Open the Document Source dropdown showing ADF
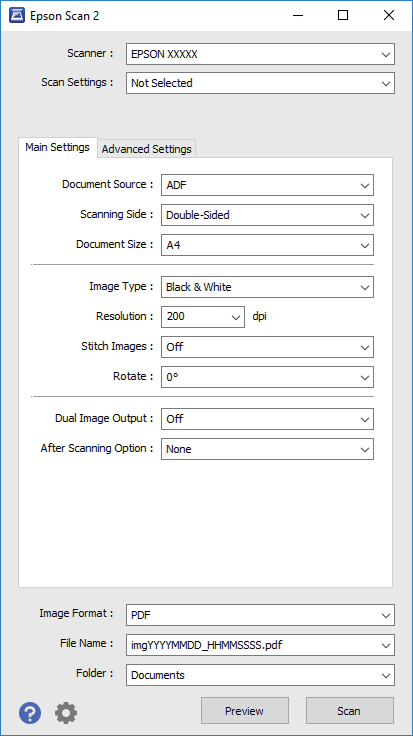413x736 pixels. (x=267, y=185)
